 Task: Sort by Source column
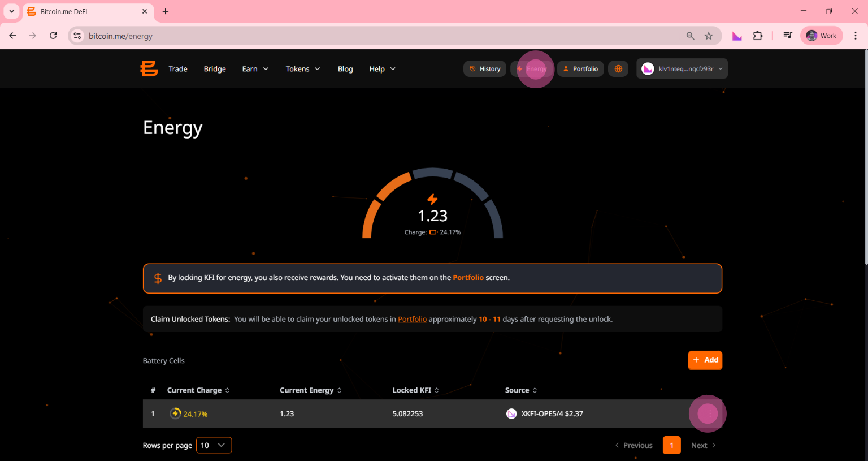coord(521,390)
